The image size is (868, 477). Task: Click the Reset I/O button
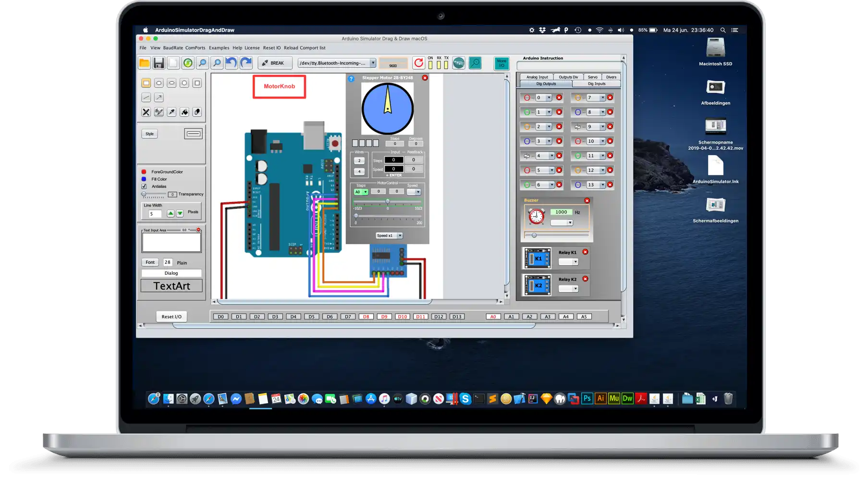pos(171,317)
